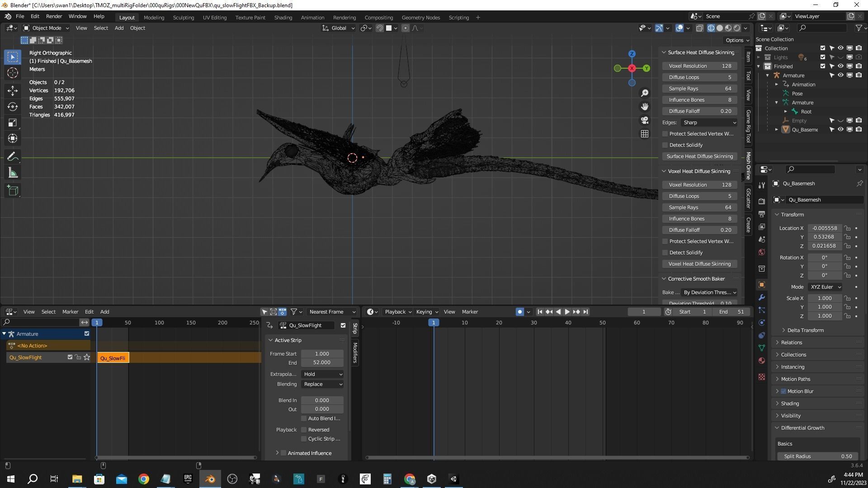Toggle camera view icon in viewport
This screenshot has height=488, width=868.
pyautogui.click(x=645, y=120)
